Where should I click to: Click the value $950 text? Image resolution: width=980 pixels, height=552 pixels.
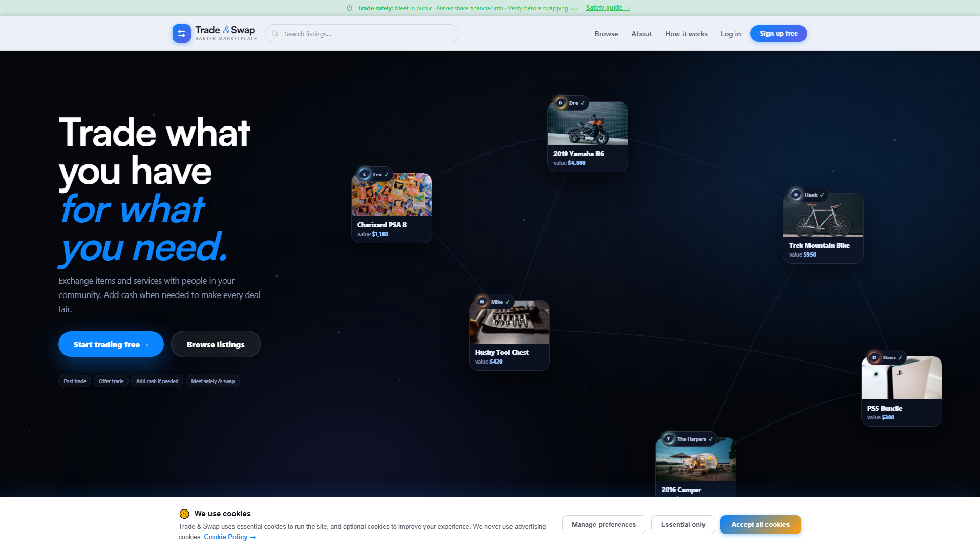pos(802,254)
